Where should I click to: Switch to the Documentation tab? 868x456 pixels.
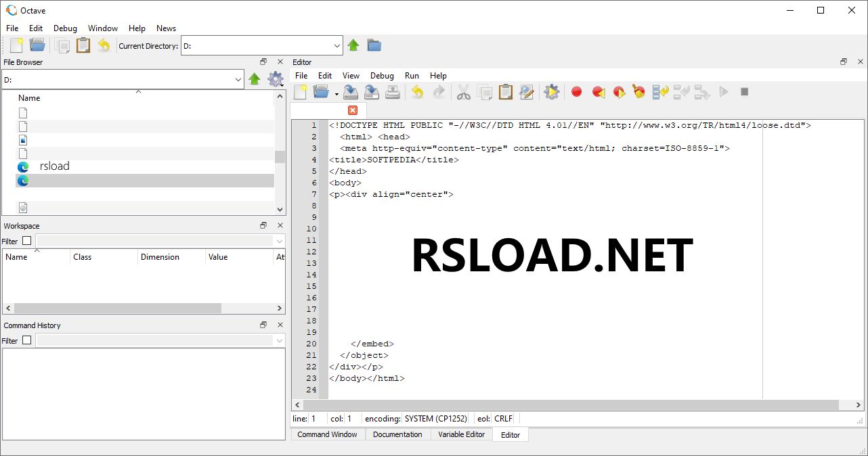397,434
